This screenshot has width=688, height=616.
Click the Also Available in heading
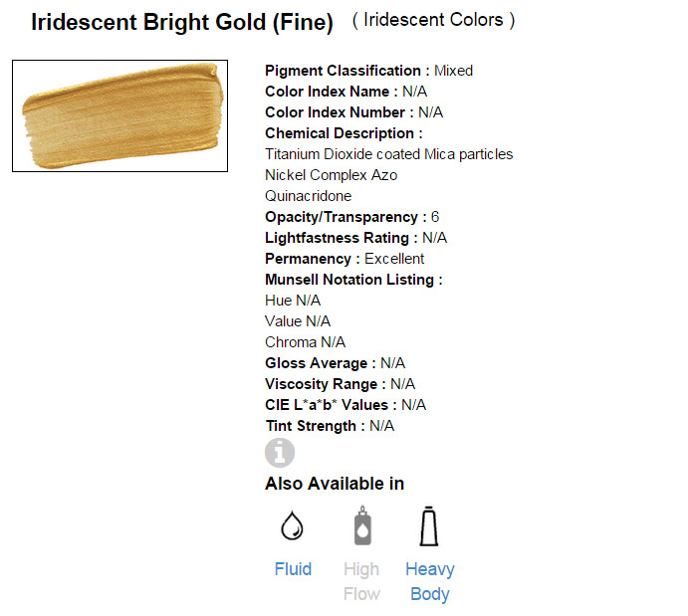[x=335, y=484]
